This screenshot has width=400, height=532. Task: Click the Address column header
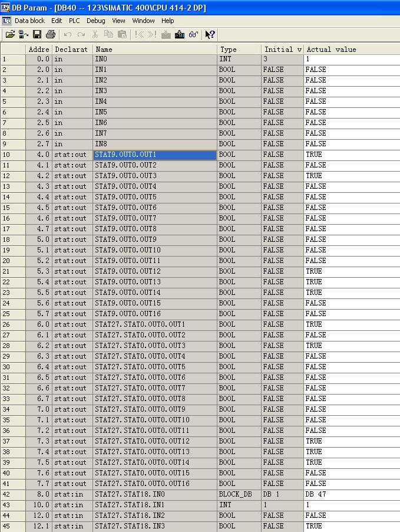pos(39,49)
